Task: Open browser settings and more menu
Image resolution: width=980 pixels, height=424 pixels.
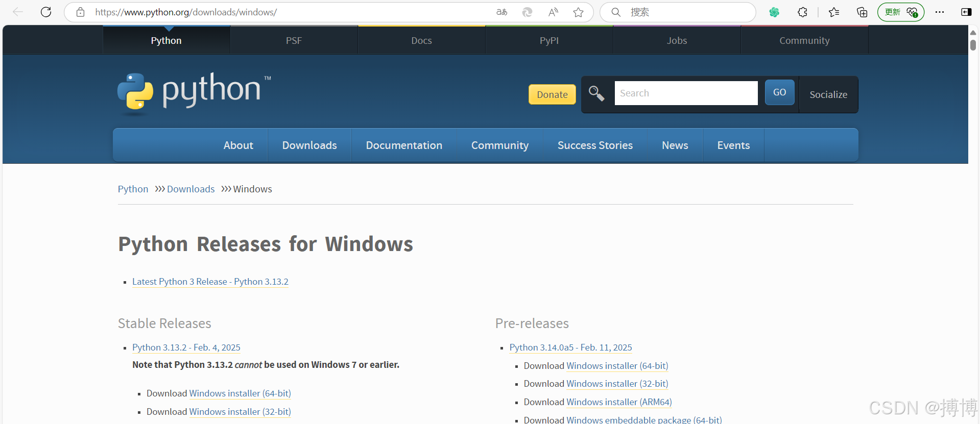Action: click(x=940, y=12)
